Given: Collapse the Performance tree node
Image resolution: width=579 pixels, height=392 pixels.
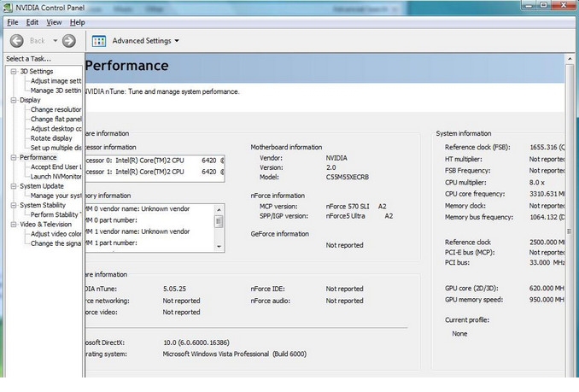Looking at the screenshot, I should (x=14, y=157).
